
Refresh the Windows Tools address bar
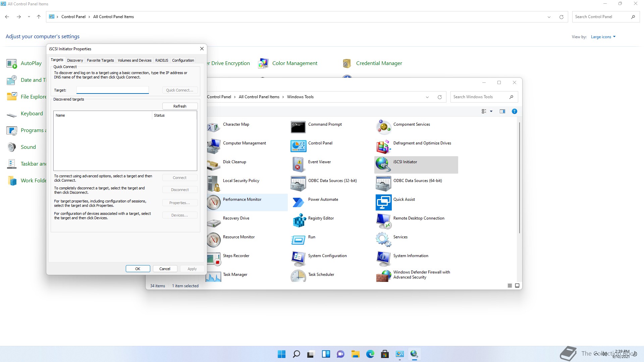(x=439, y=97)
